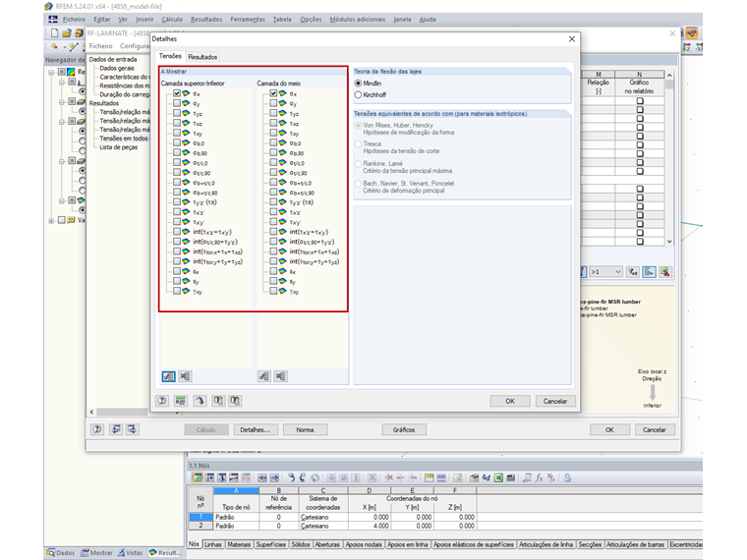Click select-all icon under Camada superior/inferior list
This screenshot has height=560, width=747.
pyautogui.click(x=169, y=376)
